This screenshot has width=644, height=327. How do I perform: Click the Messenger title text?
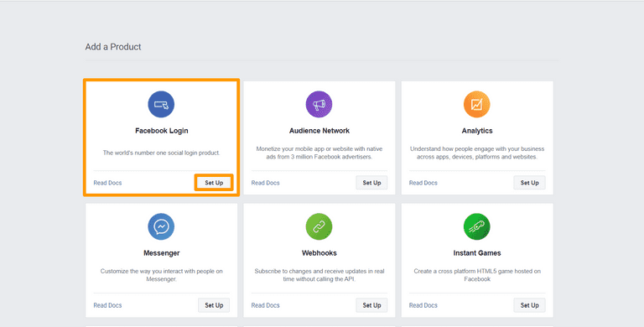(x=161, y=253)
